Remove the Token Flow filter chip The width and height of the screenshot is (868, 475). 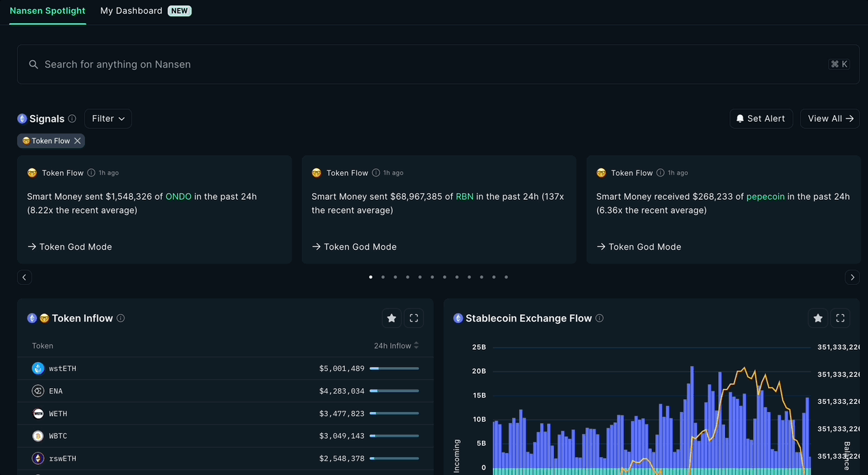click(x=77, y=140)
